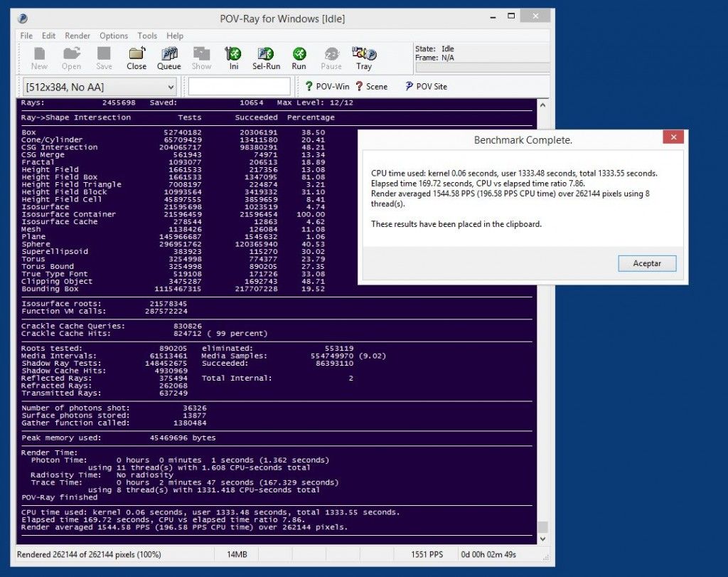This screenshot has height=577, width=728.
Task: Click the 'Peak memory used:' line
Action: 119,438
